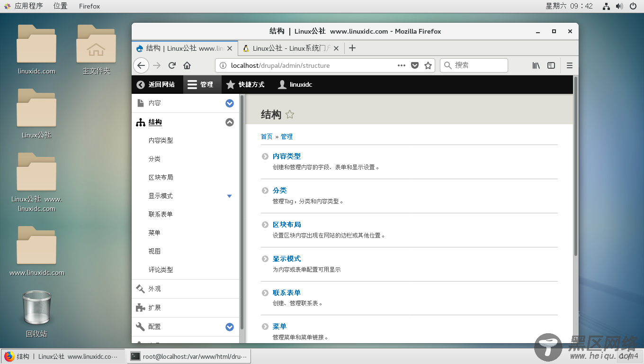Image resolution: width=644 pixels, height=364 pixels.
Task: Click the 分类 arrow bullet icon
Action: coord(265,190)
